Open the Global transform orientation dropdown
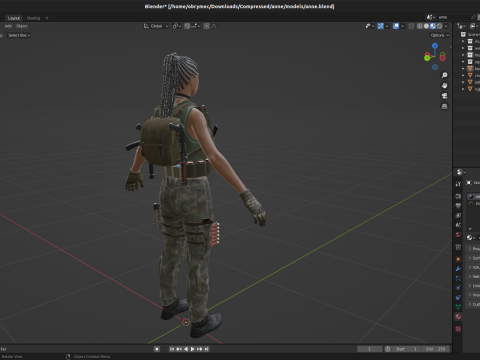The image size is (480, 360). point(156,26)
